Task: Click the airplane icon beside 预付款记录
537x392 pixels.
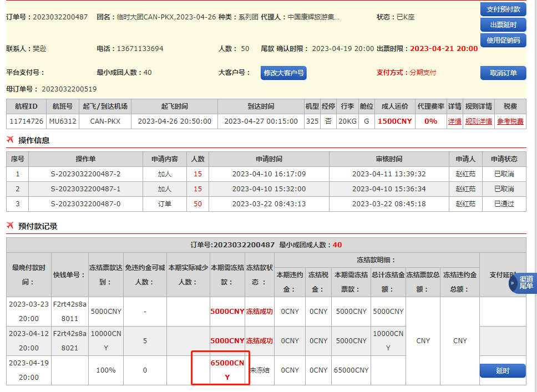Action: tap(10, 226)
